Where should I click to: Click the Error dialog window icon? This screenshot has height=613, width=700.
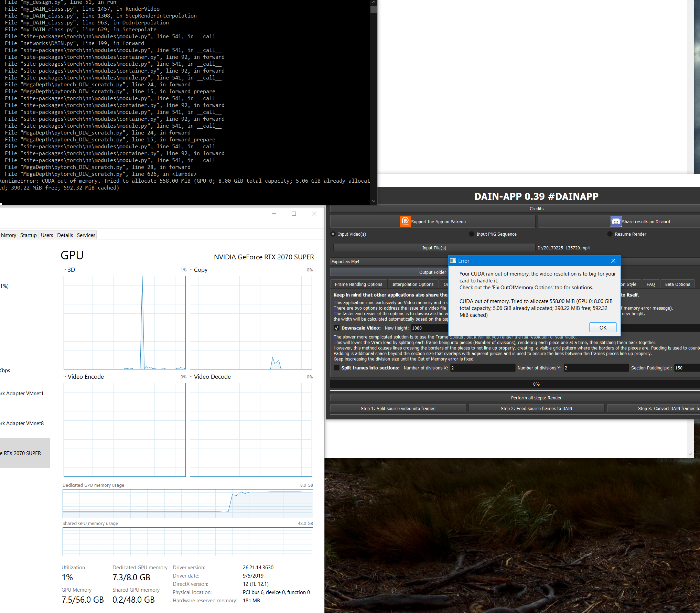coord(453,261)
